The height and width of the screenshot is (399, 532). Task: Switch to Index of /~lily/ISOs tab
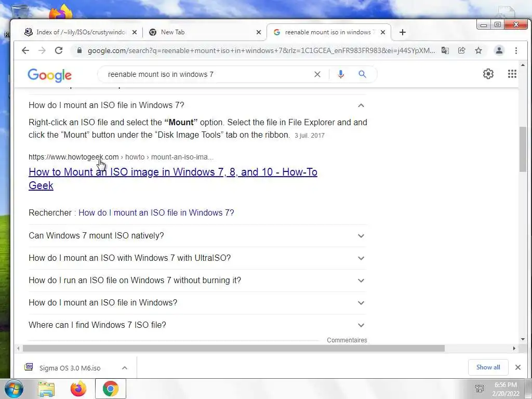coord(80,32)
